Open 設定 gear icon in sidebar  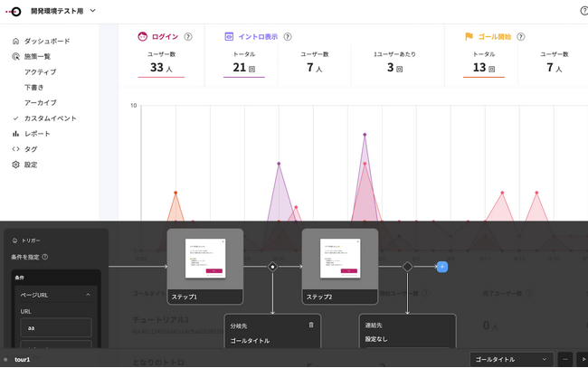click(16, 165)
